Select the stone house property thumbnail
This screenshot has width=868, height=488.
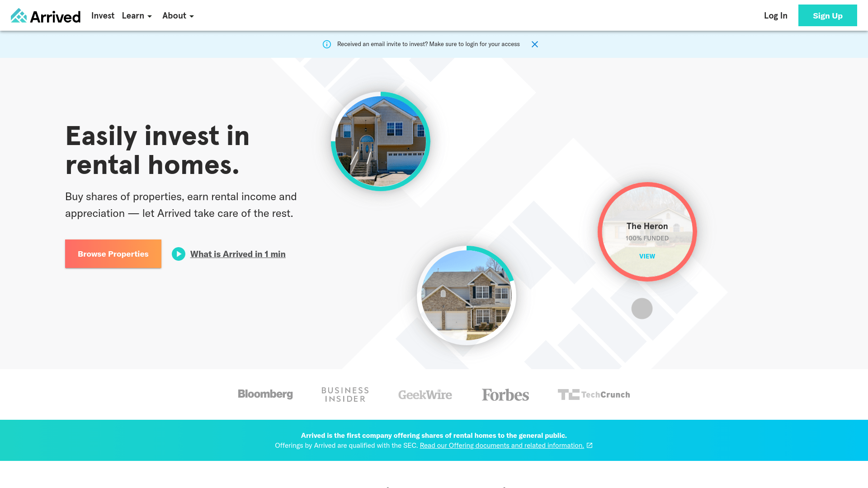tap(467, 296)
